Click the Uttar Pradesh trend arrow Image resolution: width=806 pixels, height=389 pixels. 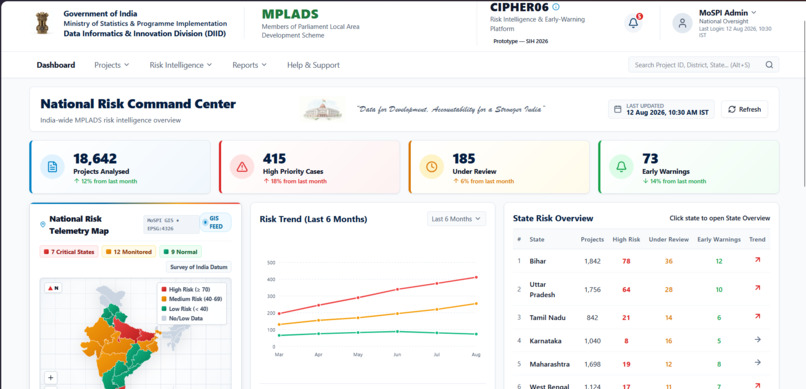tap(757, 288)
